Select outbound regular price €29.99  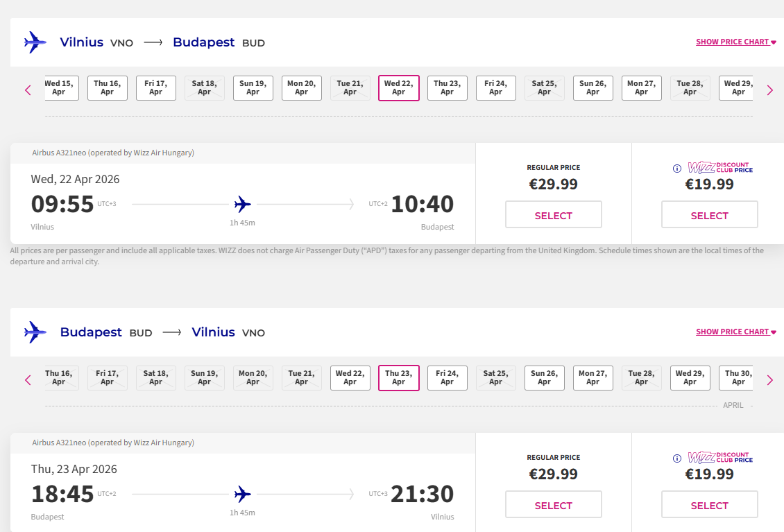point(553,215)
